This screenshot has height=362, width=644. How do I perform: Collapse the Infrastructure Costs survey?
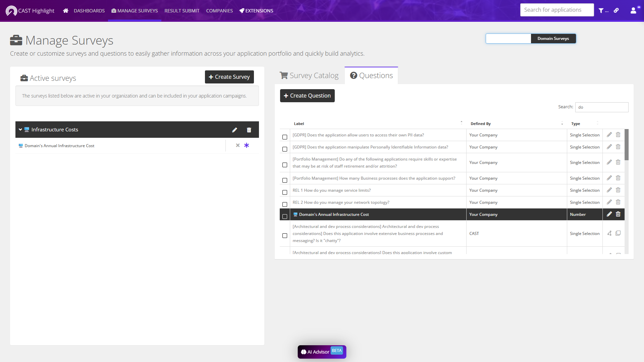(20, 130)
